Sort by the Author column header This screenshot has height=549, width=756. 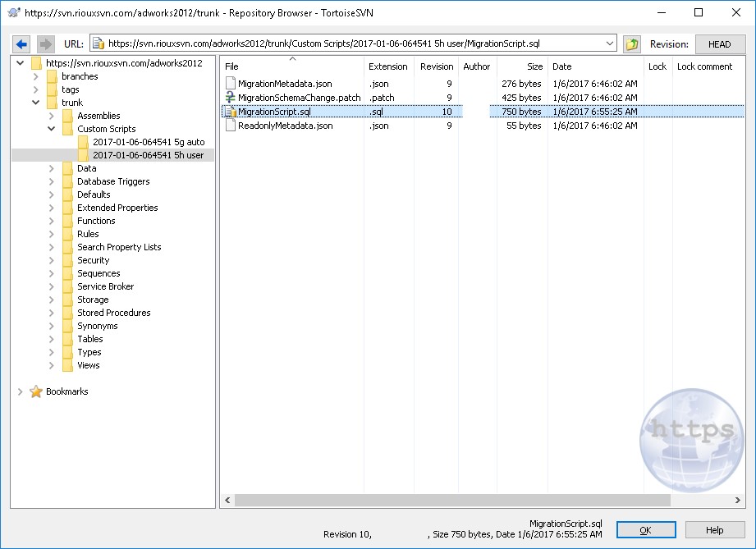(477, 66)
